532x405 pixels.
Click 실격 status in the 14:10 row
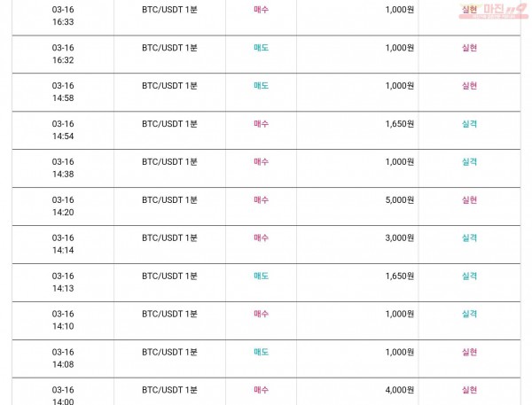[470, 314]
